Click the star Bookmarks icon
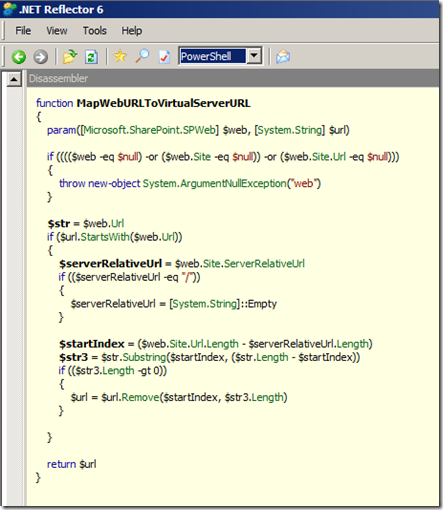This screenshot has height=510, width=443. [120, 56]
